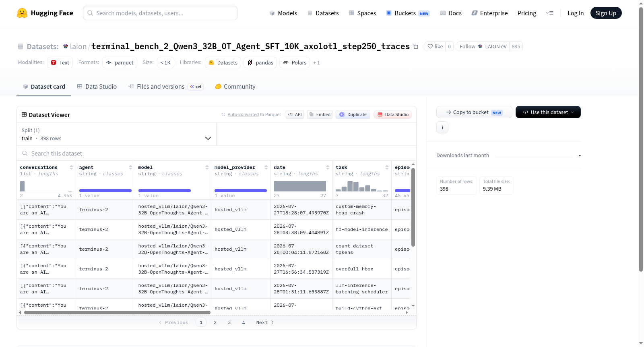Copy dataset name with the copy icon

point(416,47)
